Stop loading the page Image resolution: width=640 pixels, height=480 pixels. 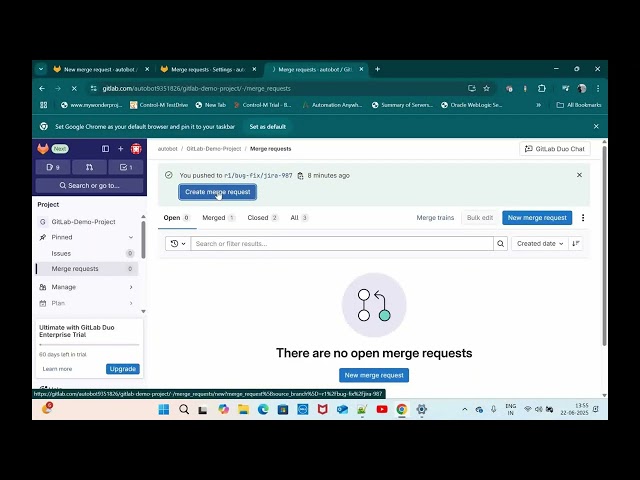(74, 89)
